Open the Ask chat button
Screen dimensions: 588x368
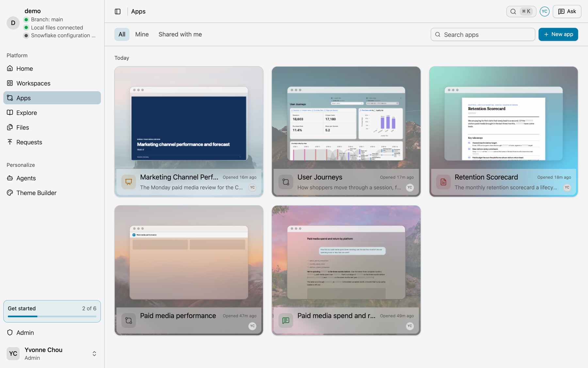(567, 11)
